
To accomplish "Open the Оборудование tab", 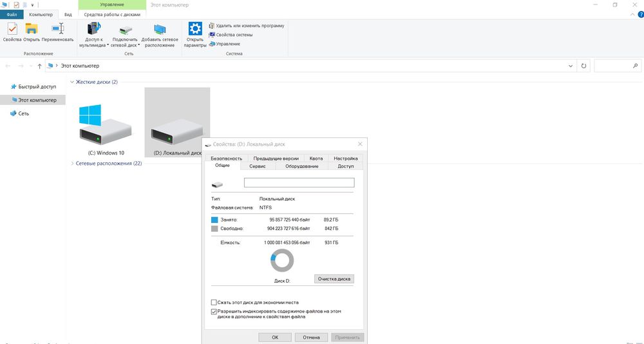I will (302, 166).
